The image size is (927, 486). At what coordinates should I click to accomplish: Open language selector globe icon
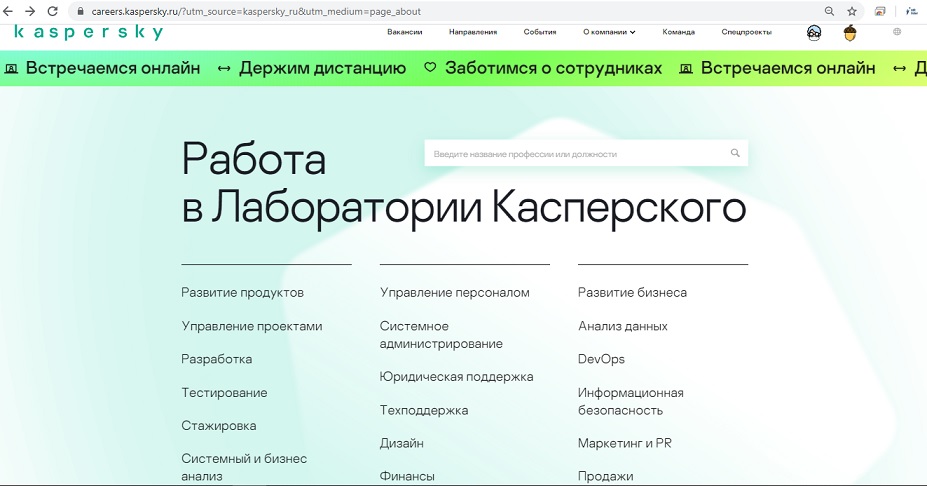(897, 32)
